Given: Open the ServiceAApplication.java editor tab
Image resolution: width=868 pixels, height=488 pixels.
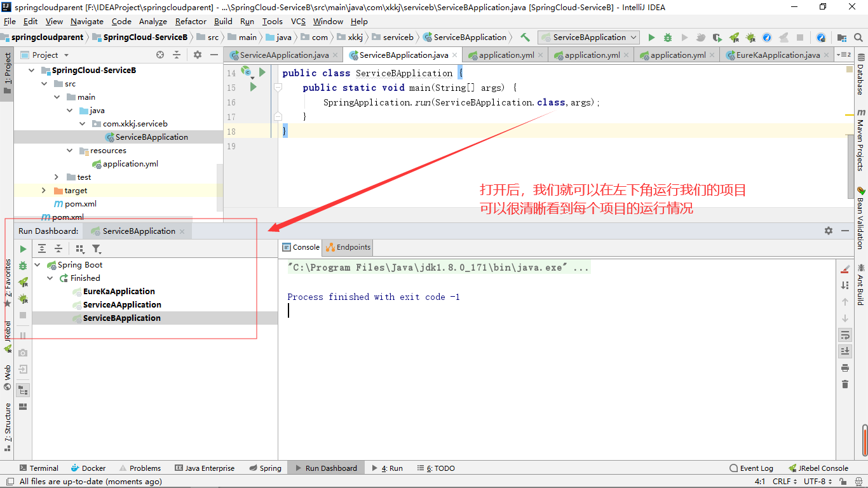Looking at the screenshot, I should (x=284, y=55).
